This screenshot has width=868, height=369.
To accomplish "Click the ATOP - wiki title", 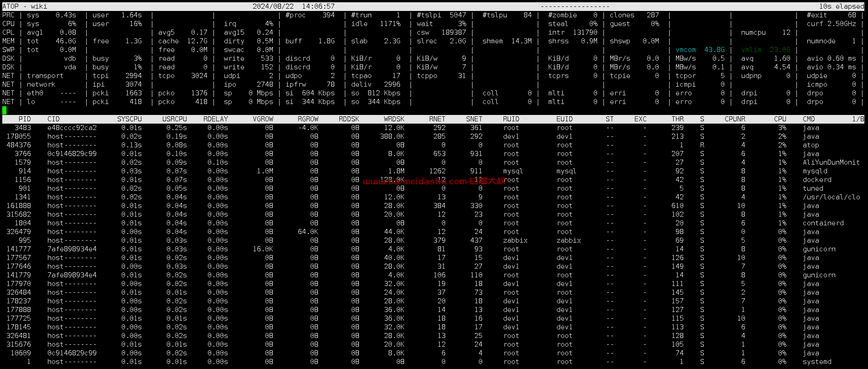I will coord(25,6).
